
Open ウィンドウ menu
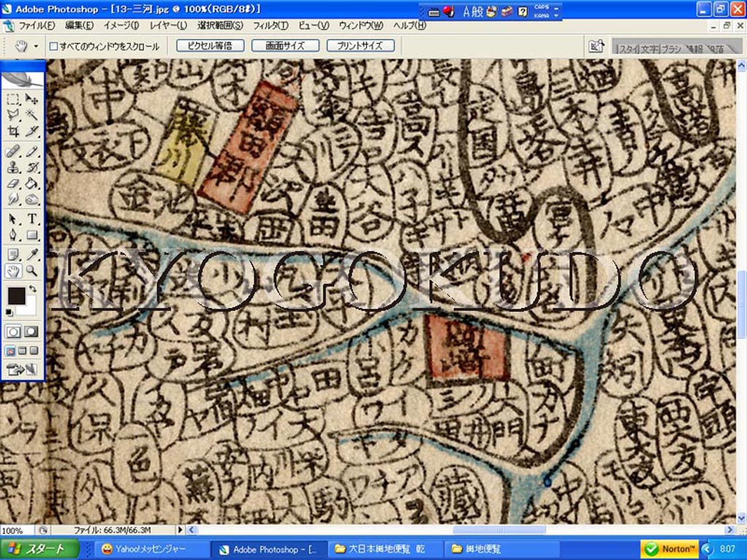click(x=360, y=26)
